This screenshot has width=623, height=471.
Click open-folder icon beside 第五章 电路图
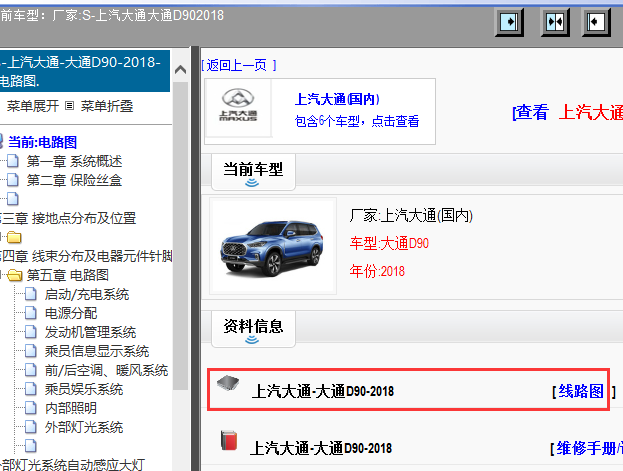click(14, 275)
